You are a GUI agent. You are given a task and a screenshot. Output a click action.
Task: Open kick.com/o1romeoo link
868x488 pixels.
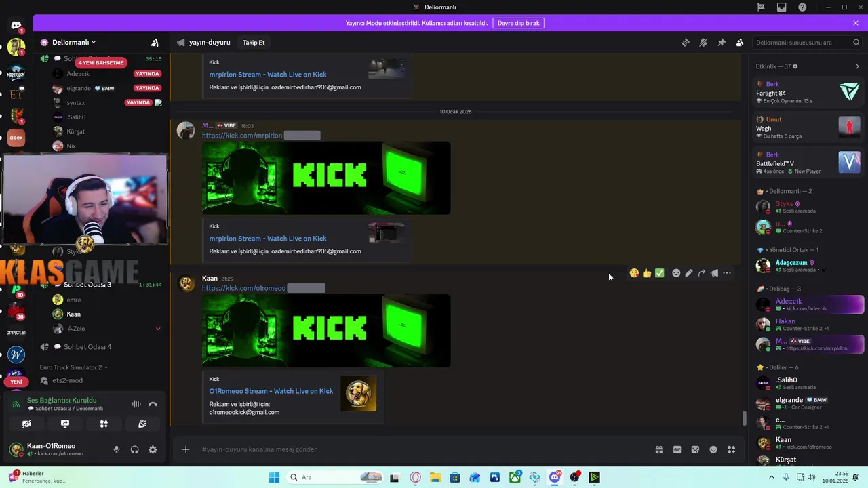point(243,288)
